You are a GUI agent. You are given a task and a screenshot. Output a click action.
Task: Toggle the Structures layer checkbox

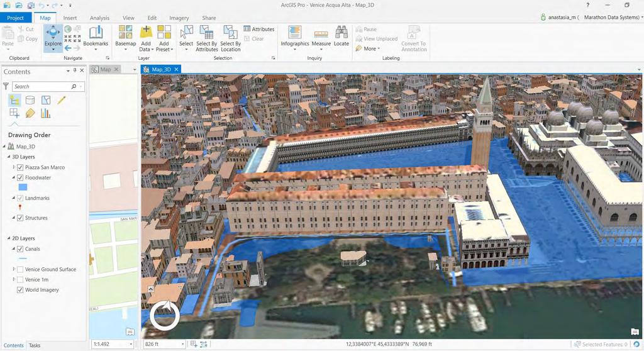pyautogui.click(x=19, y=218)
